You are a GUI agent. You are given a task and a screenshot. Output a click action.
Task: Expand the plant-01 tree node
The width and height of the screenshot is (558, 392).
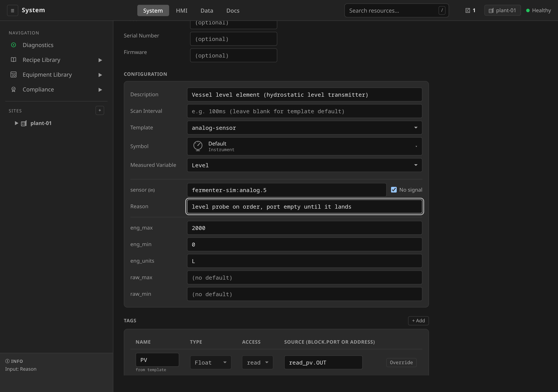[x=16, y=123]
